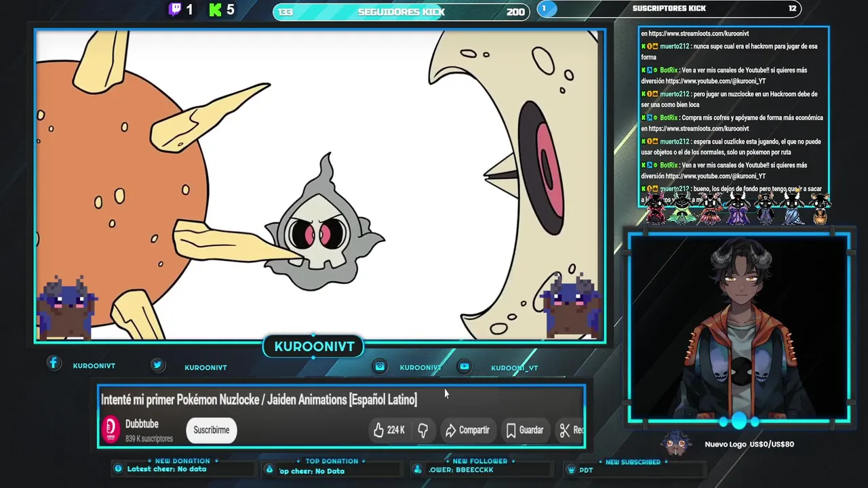
Task: Click the glowing circle on webcam frame bottom
Action: pos(739,421)
